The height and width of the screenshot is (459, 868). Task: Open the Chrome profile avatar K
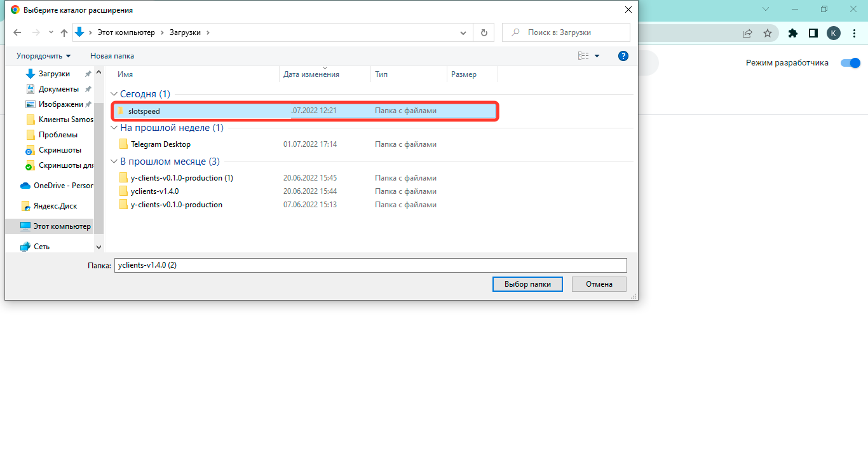coord(833,33)
